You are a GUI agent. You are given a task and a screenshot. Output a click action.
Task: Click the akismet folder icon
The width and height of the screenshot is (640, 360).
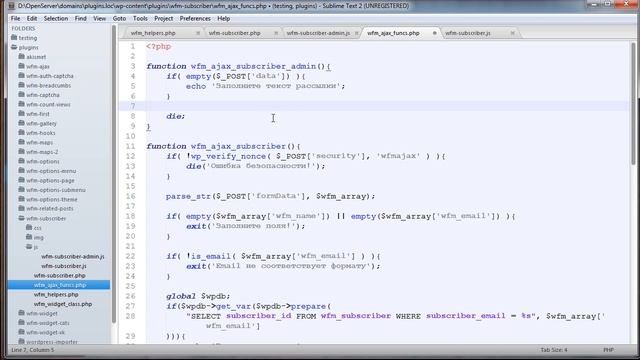tap(22, 57)
